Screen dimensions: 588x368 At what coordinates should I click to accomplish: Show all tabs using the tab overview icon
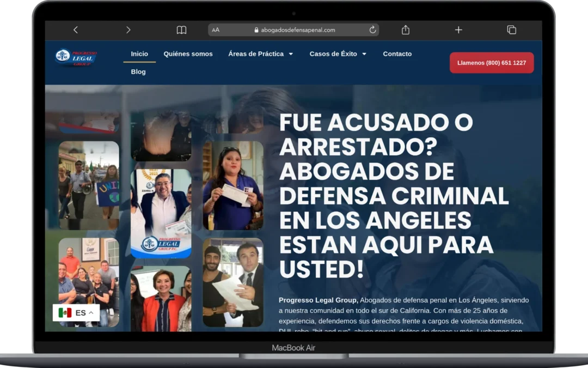pos(511,30)
